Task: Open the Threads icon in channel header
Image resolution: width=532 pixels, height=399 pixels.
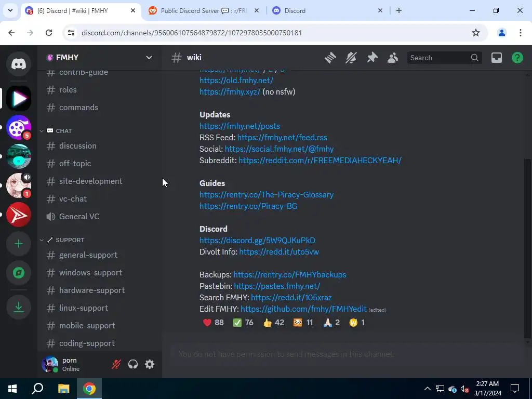Action: pos(330,58)
